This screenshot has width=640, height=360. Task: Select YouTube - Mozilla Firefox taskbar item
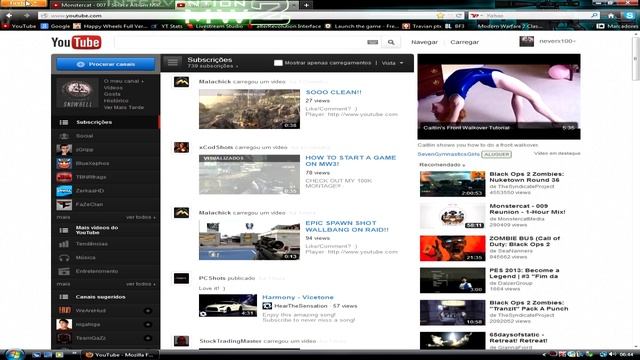(x=120, y=355)
